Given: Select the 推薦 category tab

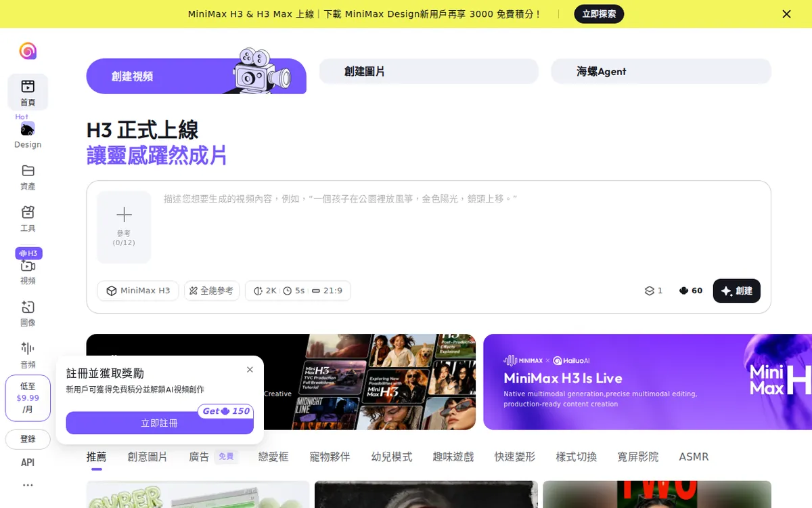Looking at the screenshot, I should click(x=97, y=457).
